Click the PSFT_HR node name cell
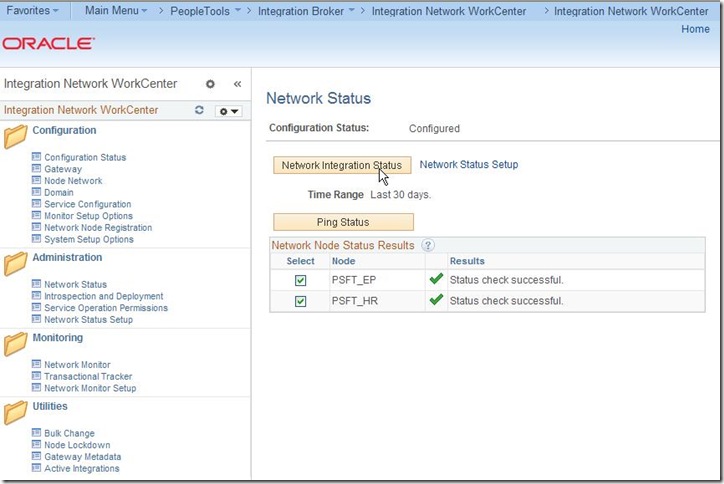The height and width of the screenshot is (484, 724). coord(355,301)
